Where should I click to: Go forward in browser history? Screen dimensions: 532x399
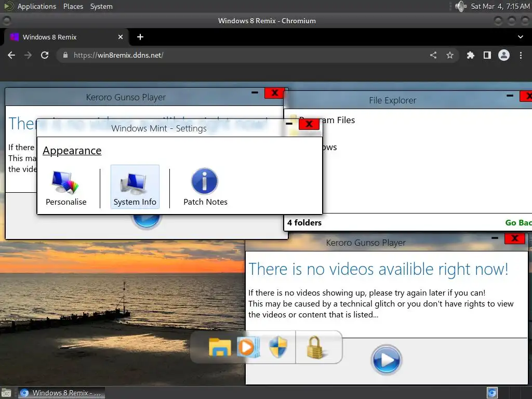(28, 55)
